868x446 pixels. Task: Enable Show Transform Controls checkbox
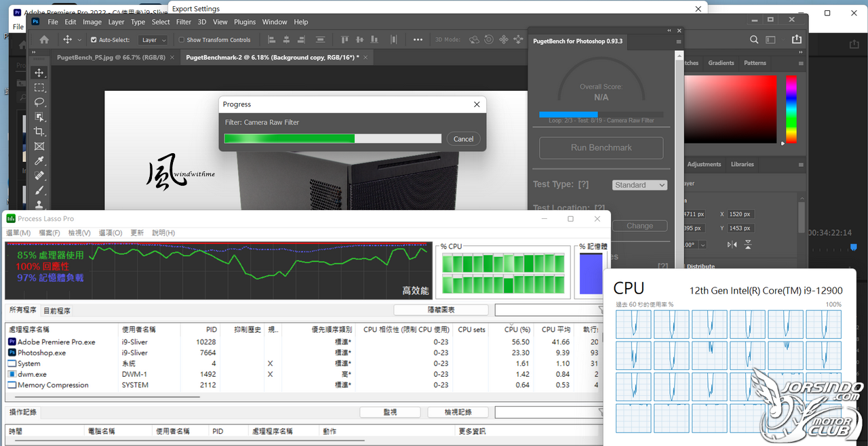click(182, 40)
